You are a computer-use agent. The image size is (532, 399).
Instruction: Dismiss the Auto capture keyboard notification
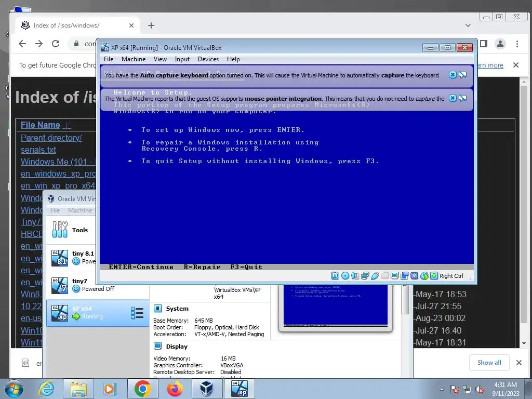[453, 75]
